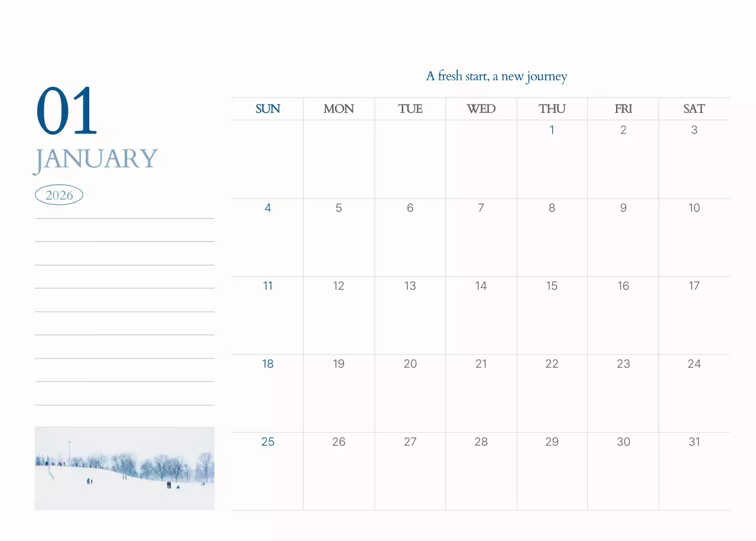Select the SUN column header
756x541 pixels.
(x=268, y=109)
